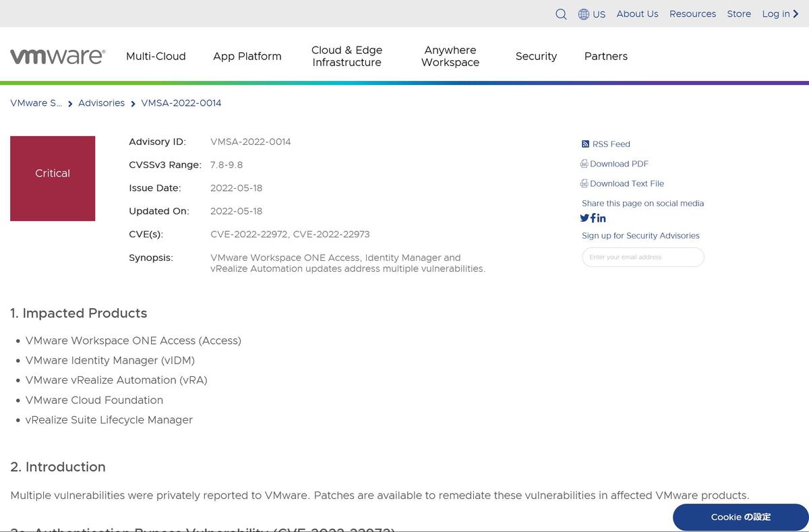809x532 pixels.
Task: Go to VMware S... breadcrumb
Action: (x=36, y=103)
